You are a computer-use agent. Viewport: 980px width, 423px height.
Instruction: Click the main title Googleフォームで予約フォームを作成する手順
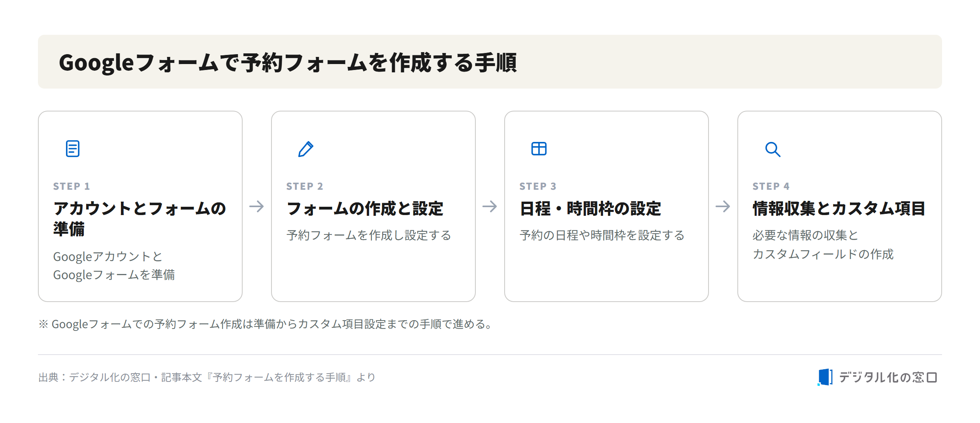[288, 62]
